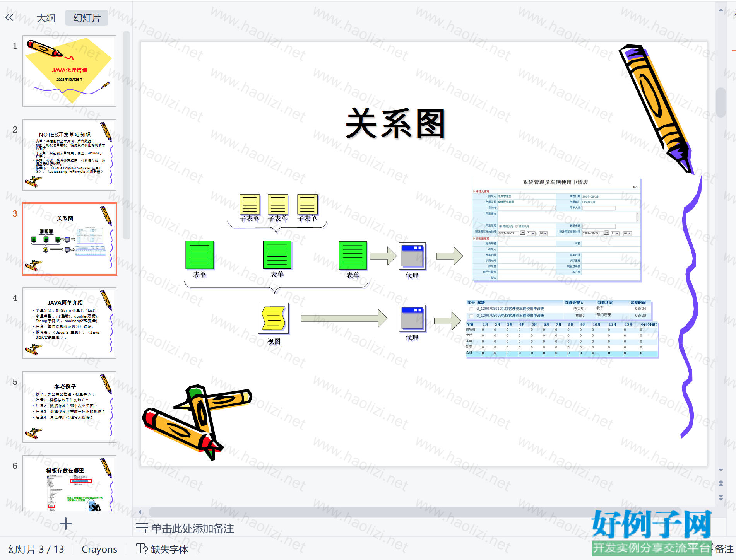Switch to the 大纲 tab
Screen dimensions: 736x560
46,18
